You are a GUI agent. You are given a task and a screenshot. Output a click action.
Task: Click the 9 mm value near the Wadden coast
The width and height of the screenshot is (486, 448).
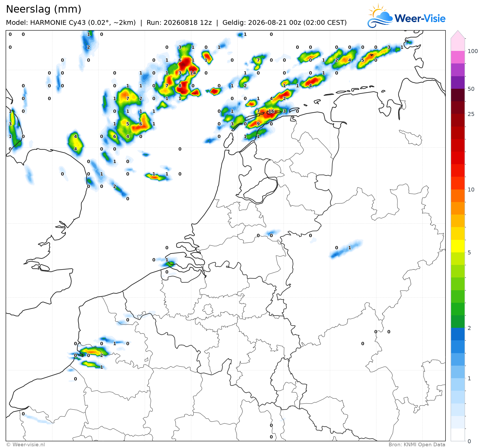pos(258,124)
